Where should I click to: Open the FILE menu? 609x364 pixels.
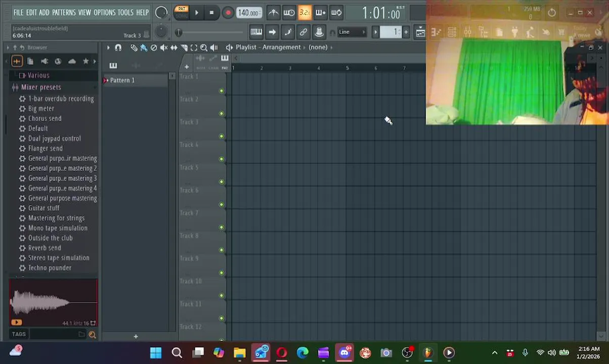[x=18, y=12]
